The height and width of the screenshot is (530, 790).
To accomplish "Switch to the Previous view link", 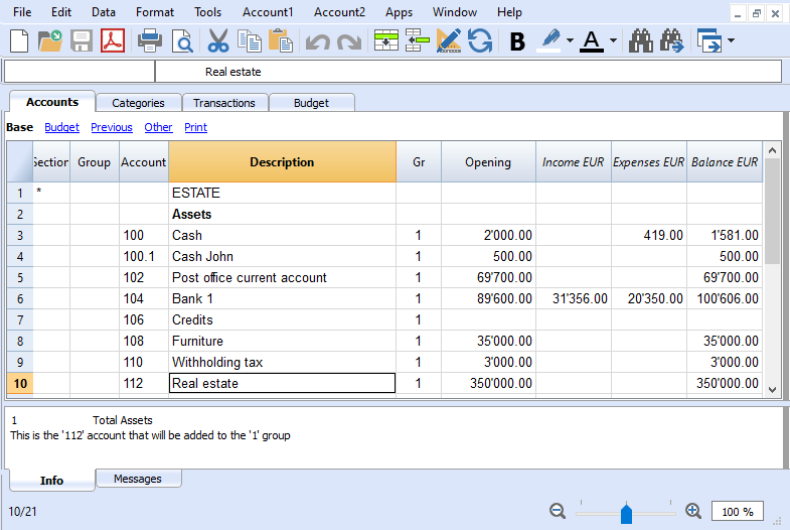I will tap(112, 127).
